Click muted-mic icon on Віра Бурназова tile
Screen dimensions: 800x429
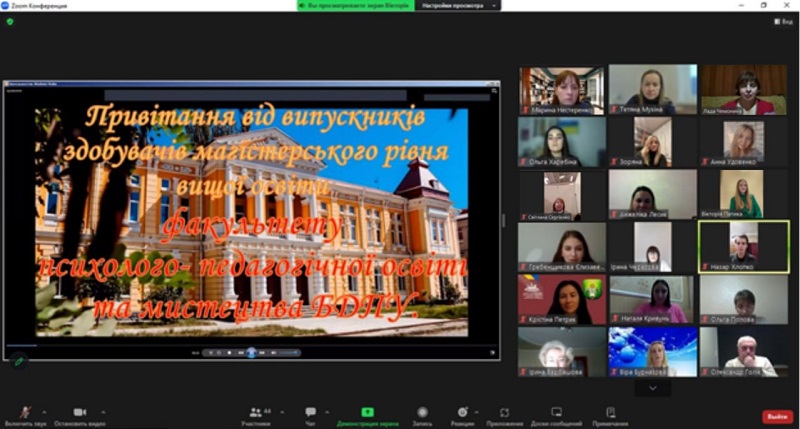pos(615,372)
